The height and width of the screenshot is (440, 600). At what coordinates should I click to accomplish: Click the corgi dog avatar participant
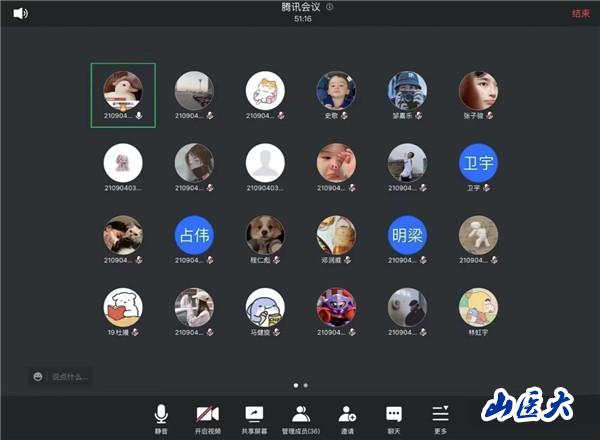pyautogui.click(x=265, y=235)
